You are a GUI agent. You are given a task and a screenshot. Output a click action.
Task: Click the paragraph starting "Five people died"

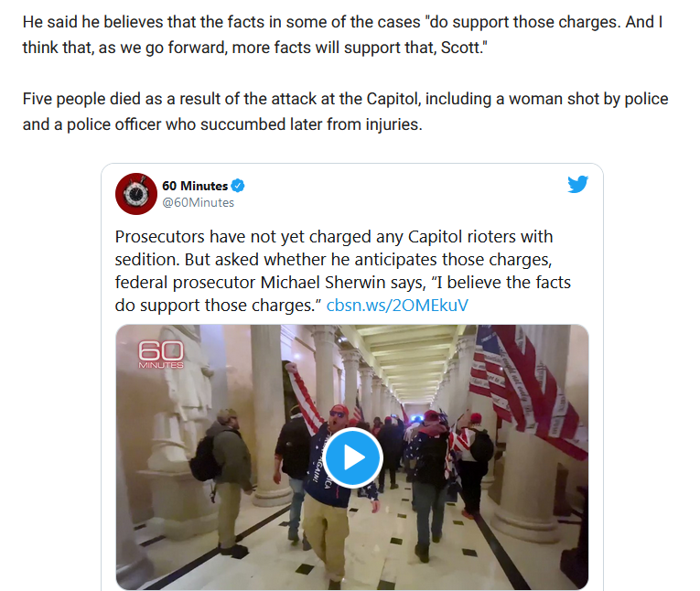pos(346,112)
